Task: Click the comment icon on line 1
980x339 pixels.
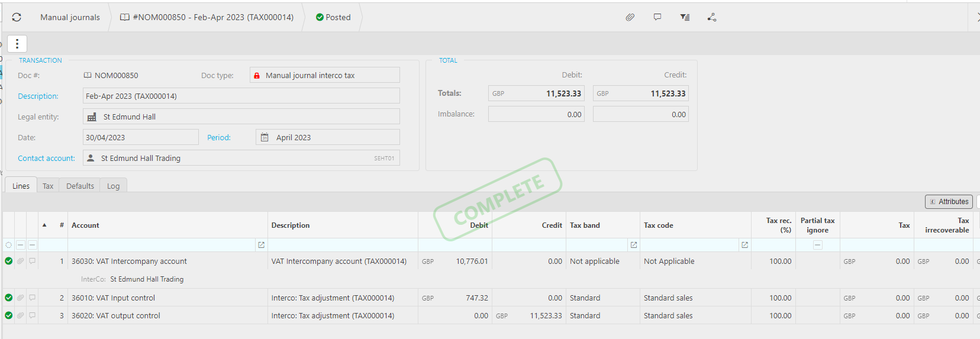Action: pyautogui.click(x=33, y=261)
